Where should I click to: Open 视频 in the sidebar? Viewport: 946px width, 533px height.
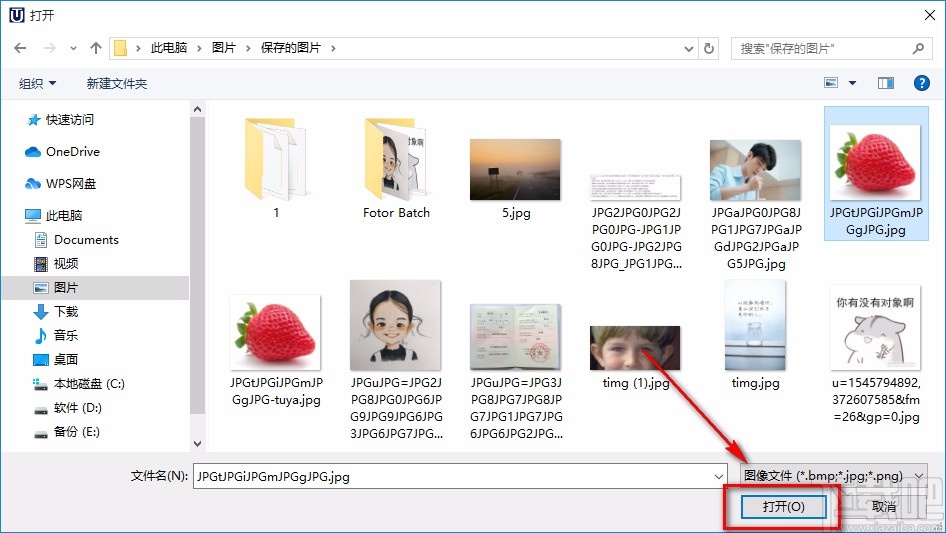click(x=56, y=264)
